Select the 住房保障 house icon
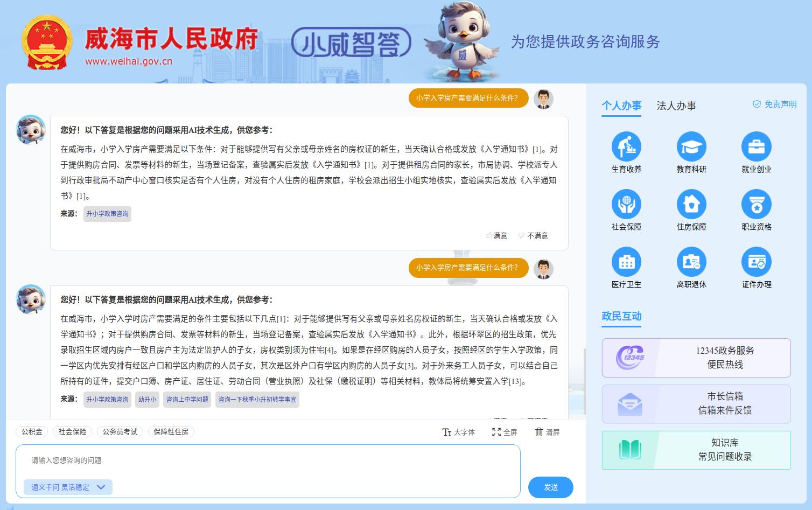 click(x=691, y=205)
